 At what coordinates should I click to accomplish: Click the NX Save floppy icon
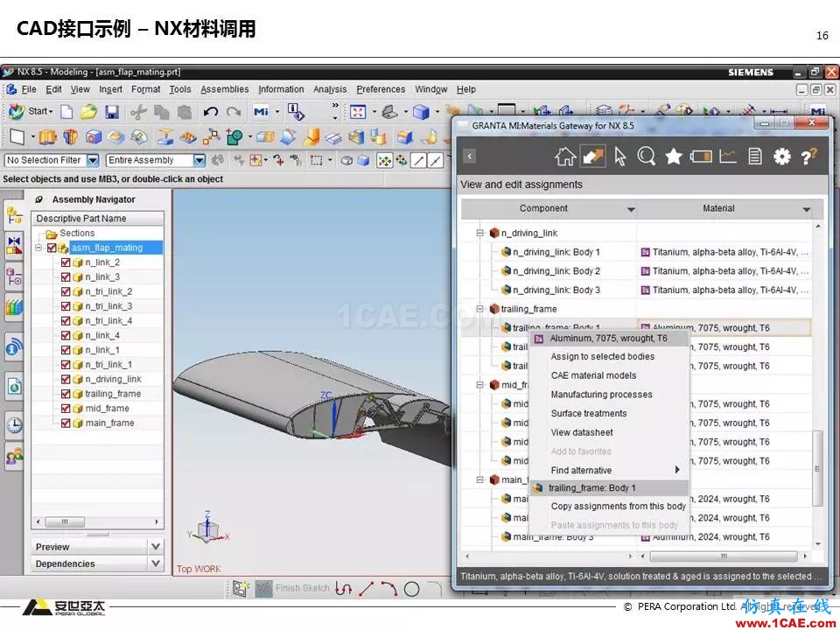tap(111, 112)
